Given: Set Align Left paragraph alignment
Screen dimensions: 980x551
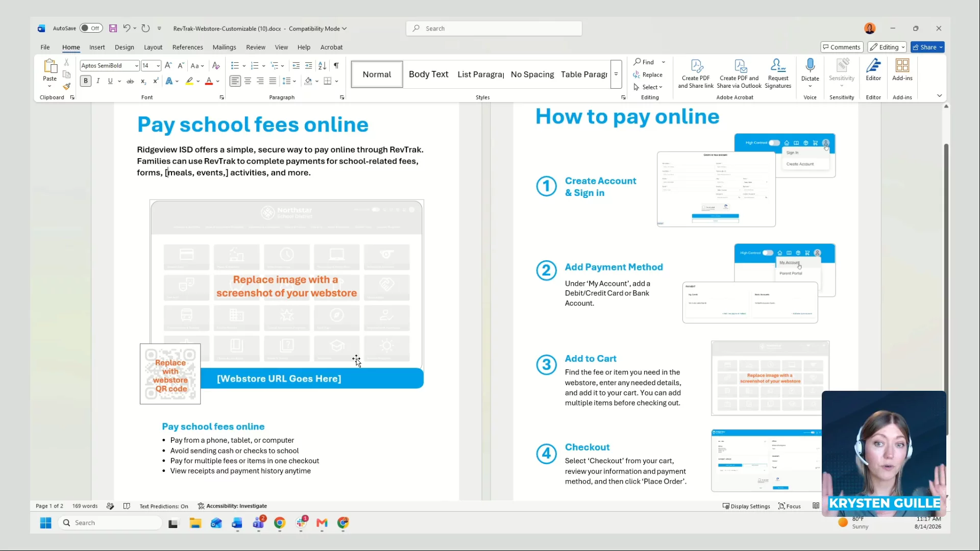Looking at the screenshot, I should tap(235, 81).
